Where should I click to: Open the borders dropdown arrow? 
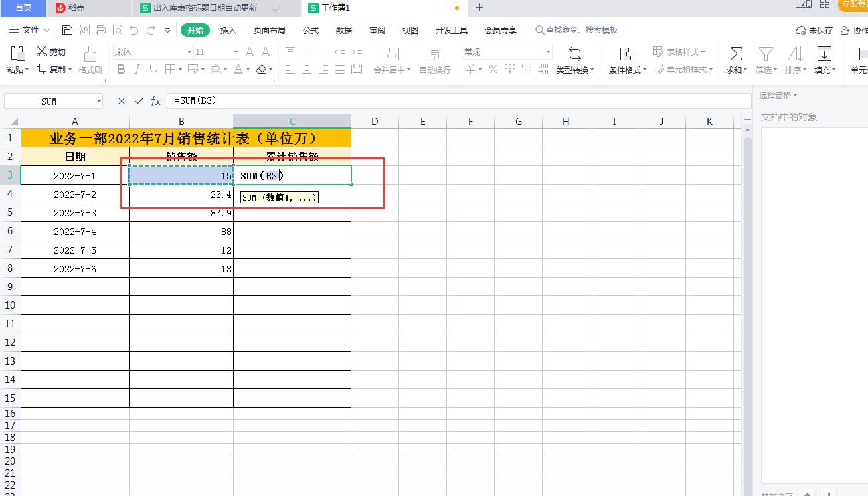(x=181, y=69)
